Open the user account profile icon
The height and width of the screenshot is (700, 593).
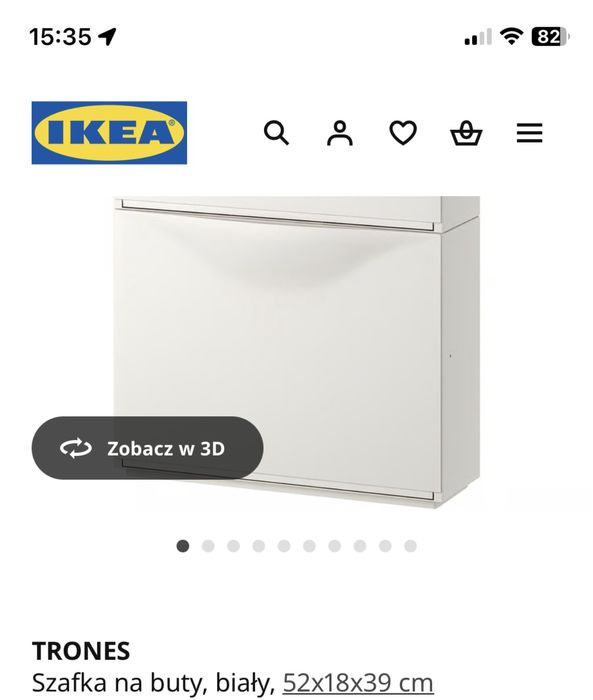[340, 133]
